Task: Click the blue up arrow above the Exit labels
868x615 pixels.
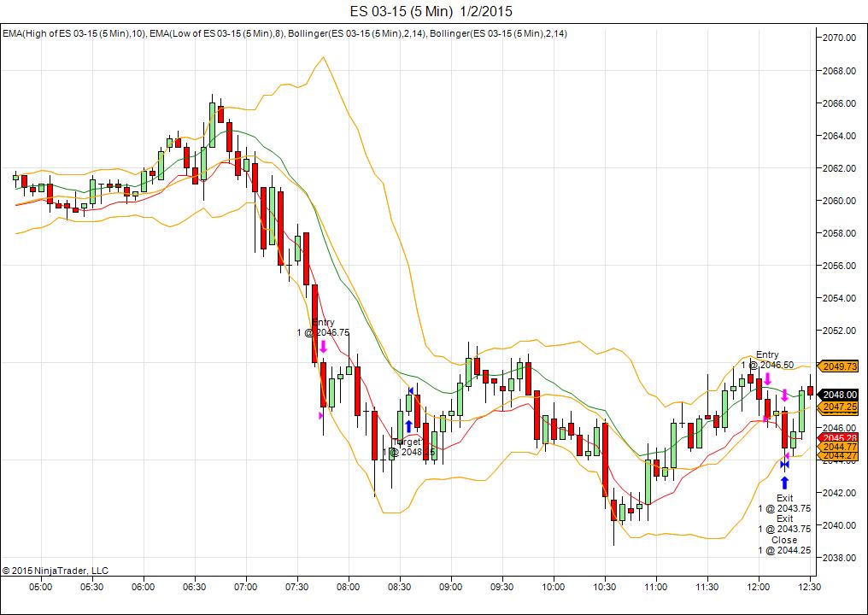Action: tap(784, 483)
